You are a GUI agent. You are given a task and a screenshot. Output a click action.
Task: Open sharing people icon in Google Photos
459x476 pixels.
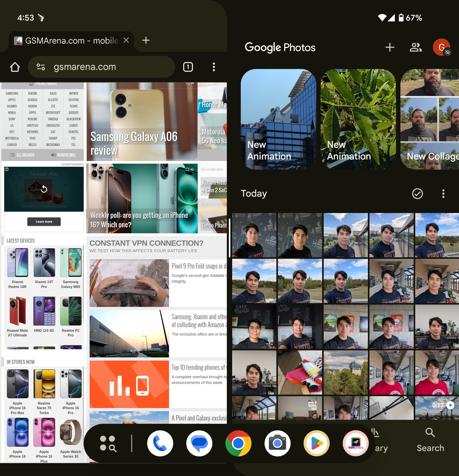[x=415, y=47]
